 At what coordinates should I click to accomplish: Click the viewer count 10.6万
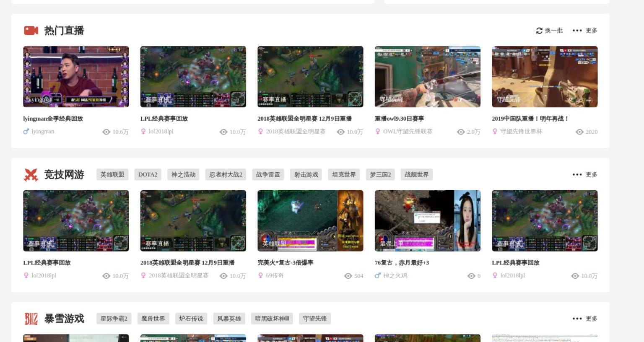[121, 132]
